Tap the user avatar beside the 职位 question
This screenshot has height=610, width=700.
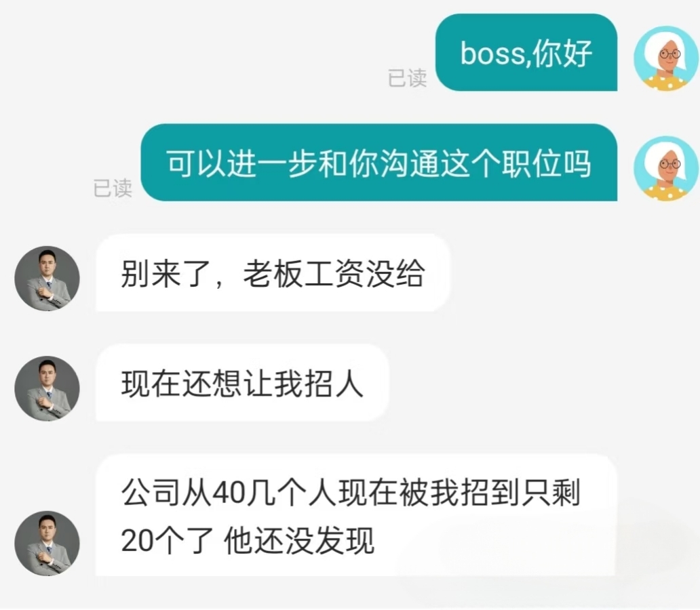click(666, 169)
